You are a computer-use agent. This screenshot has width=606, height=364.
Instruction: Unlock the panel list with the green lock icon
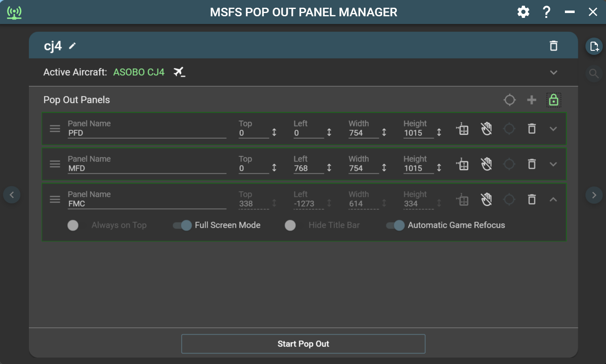(553, 100)
